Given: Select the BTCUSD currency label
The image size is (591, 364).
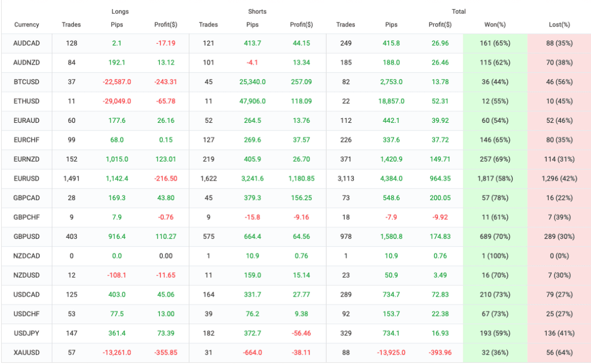Looking at the screenshot, I should coord(27,82).
